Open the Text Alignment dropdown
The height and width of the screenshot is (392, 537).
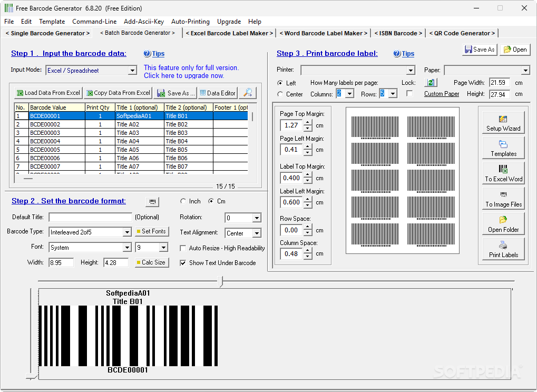click(257, 233)
